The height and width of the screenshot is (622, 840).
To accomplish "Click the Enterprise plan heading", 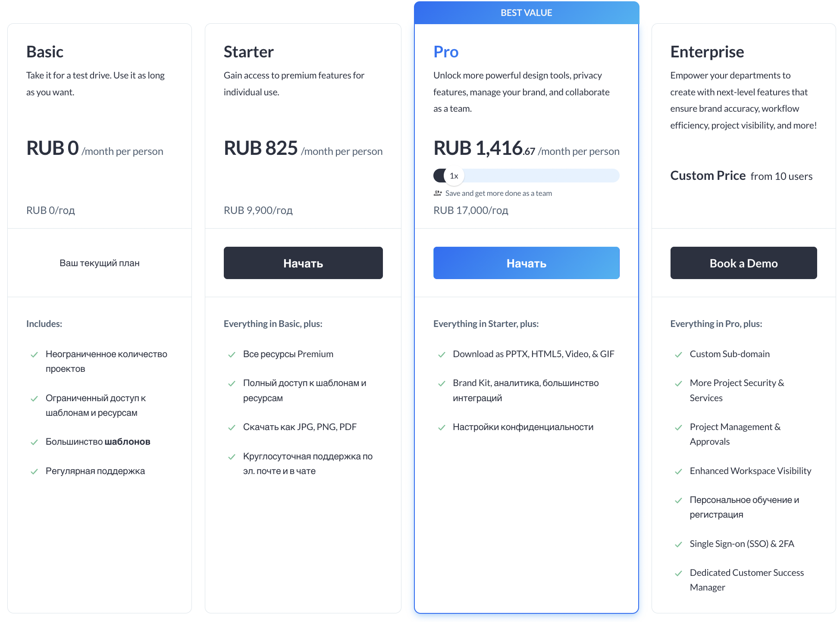I will pyautogui.click(x=707, y=52).
